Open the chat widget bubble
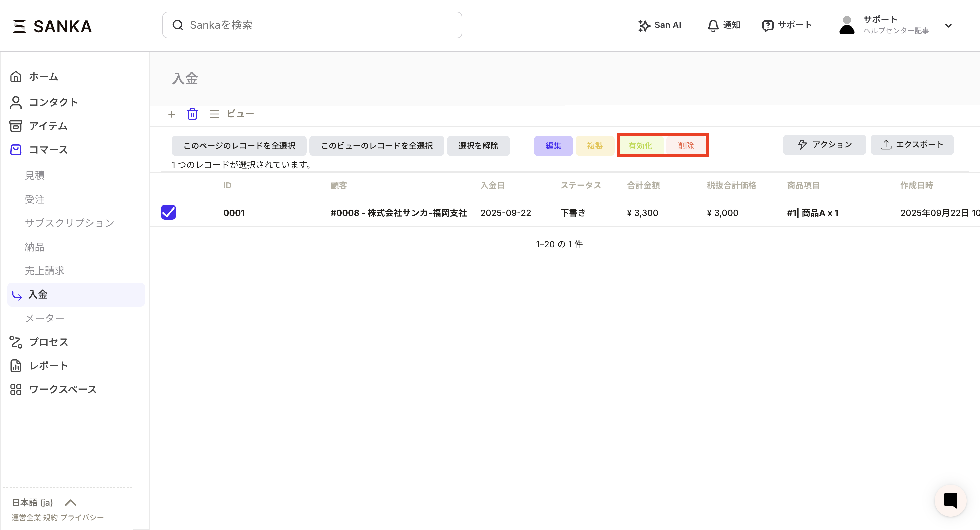The image size is (980, 530). [x=950, y=500]
